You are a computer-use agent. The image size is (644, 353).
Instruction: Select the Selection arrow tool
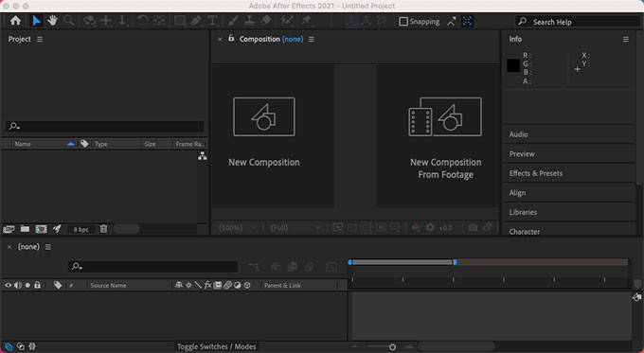[x=37, y=20]
